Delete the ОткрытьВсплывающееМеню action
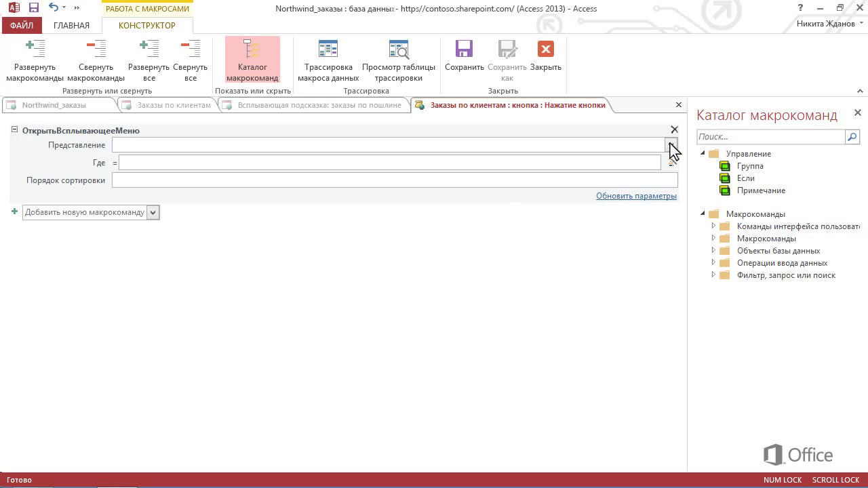This screenshot has width=868, height=488. 674,129
